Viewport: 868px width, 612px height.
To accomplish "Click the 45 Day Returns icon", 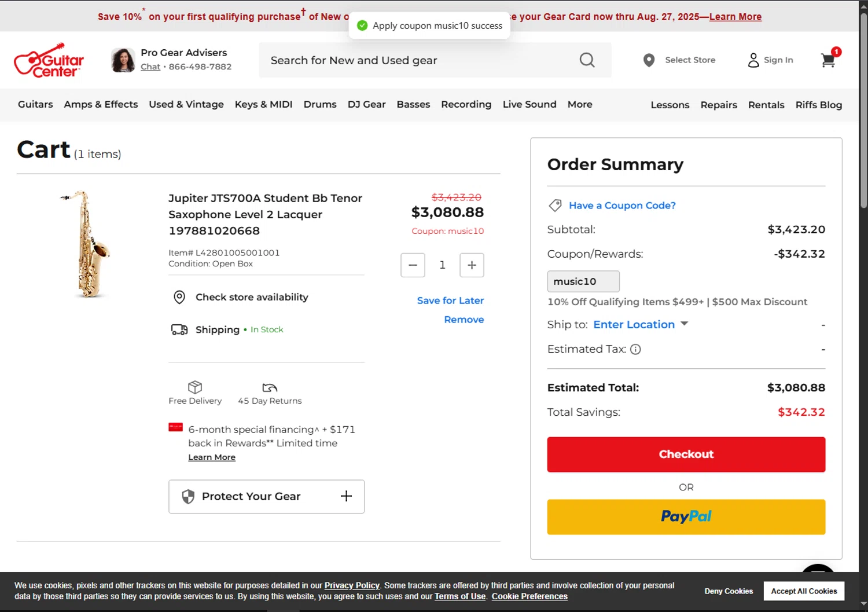I will click(x=270, y=387).
